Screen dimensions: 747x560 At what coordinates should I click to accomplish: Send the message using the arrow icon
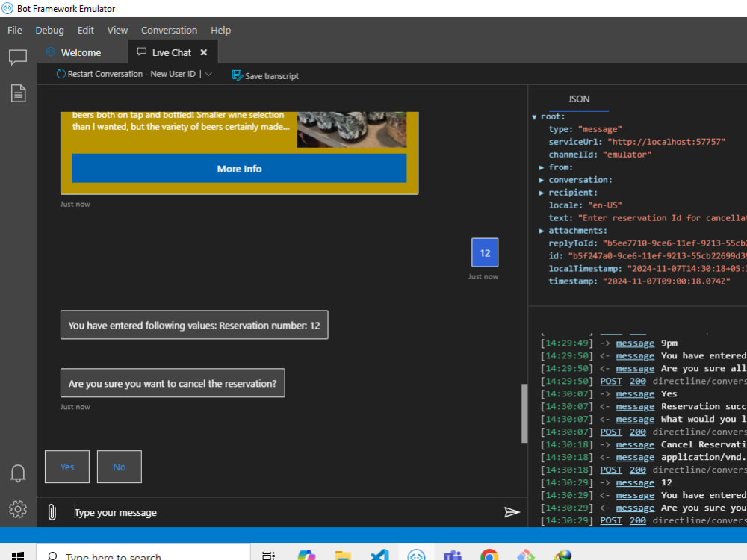point(512,512)
